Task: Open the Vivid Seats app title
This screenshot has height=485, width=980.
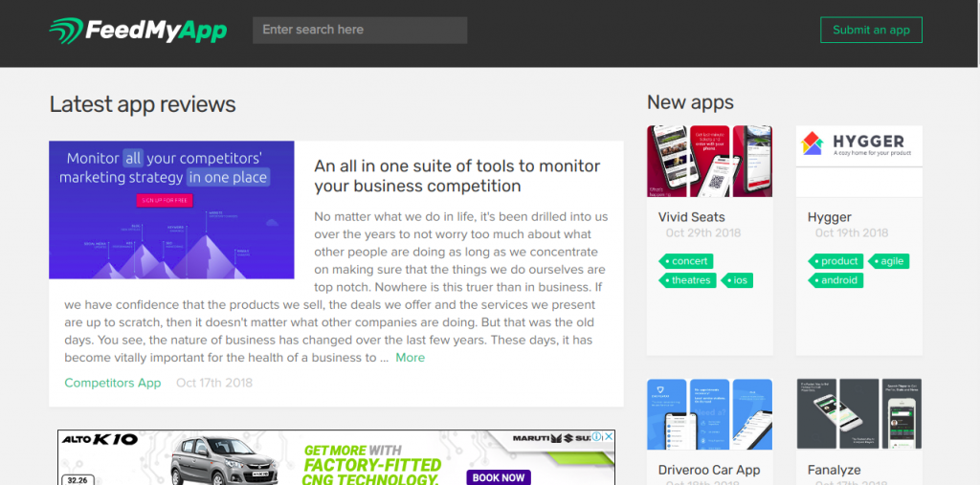Action: pyautogui.click(x=691, y=217)
